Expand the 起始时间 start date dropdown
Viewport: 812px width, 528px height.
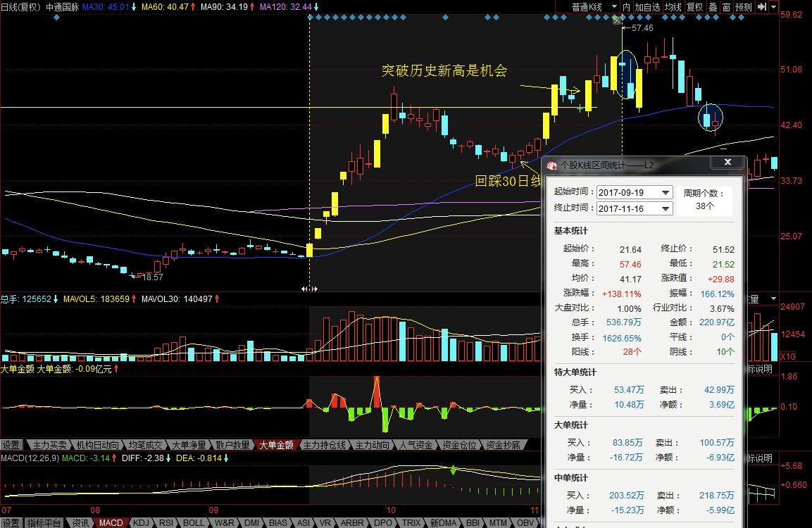click(666, 192)
